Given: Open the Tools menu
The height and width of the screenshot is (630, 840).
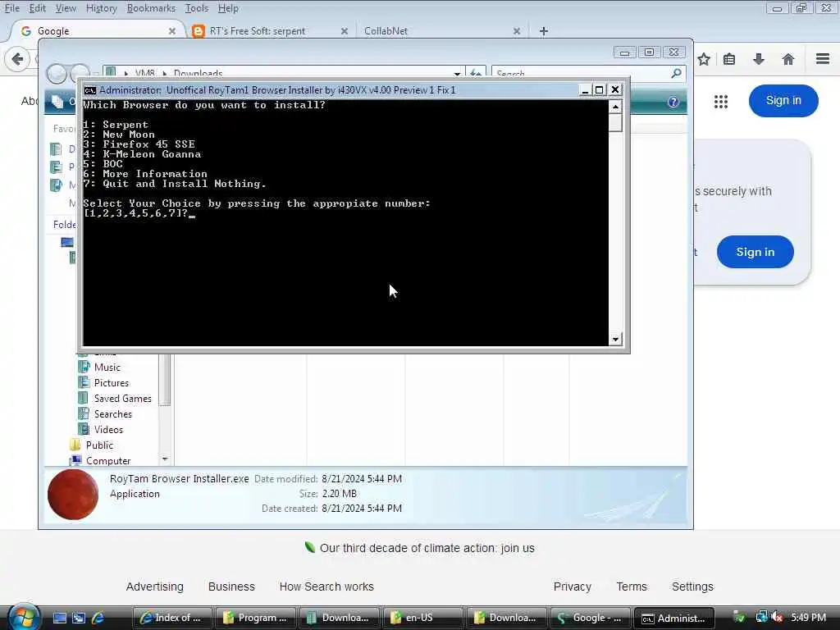Looking at the screenshot, I should click(x=196, y=8).
